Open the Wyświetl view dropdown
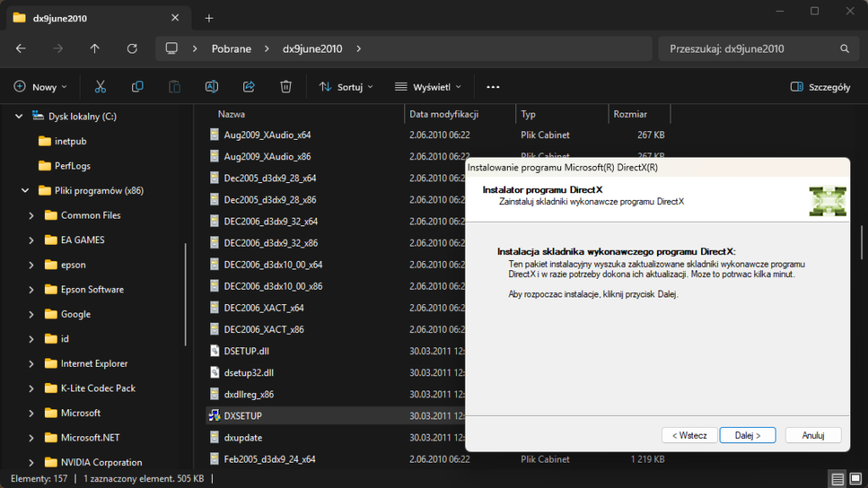The image size is (868, 488). tap(428, 86)
